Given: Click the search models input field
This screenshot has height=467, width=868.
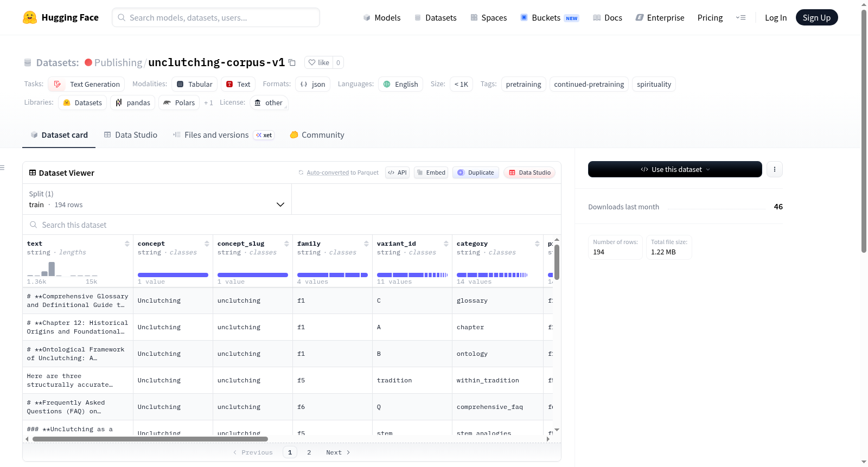Looking at the screenshot, I should pyautogui.click(x=216, y=17).
